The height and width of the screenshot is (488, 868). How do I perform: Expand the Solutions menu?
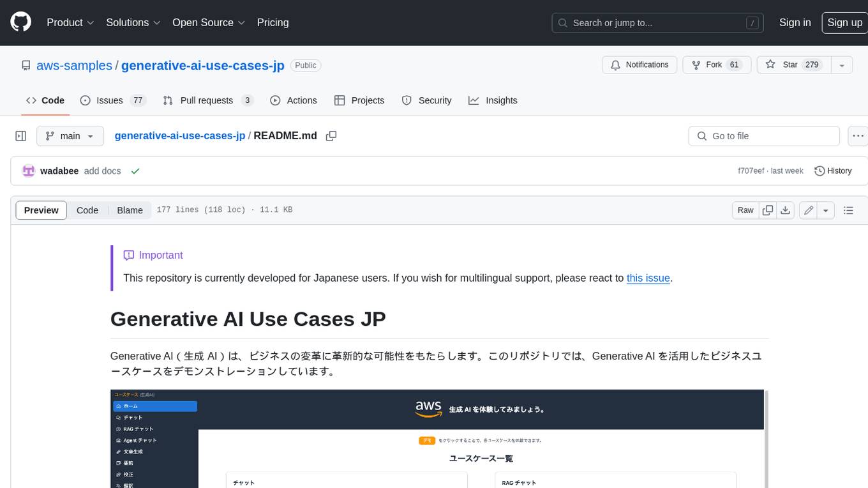(x=133, y=22)
